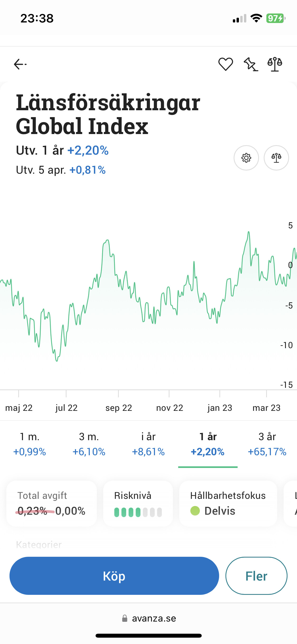Tap the Risknivå level indicator bar
297x644 pixels.
point(138,512)
